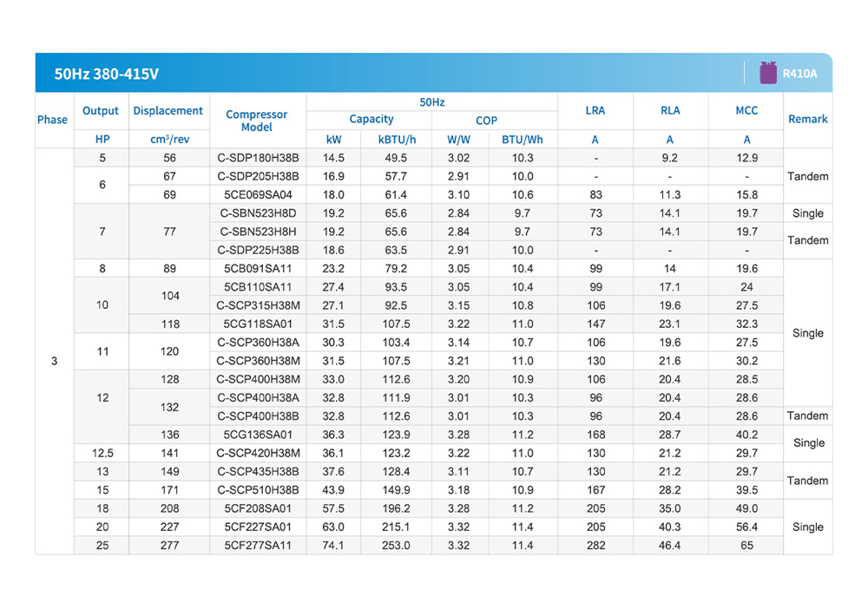Screen dimensions: 868x589
Task: Select the 168 LRA value
Action: [595, 435]
